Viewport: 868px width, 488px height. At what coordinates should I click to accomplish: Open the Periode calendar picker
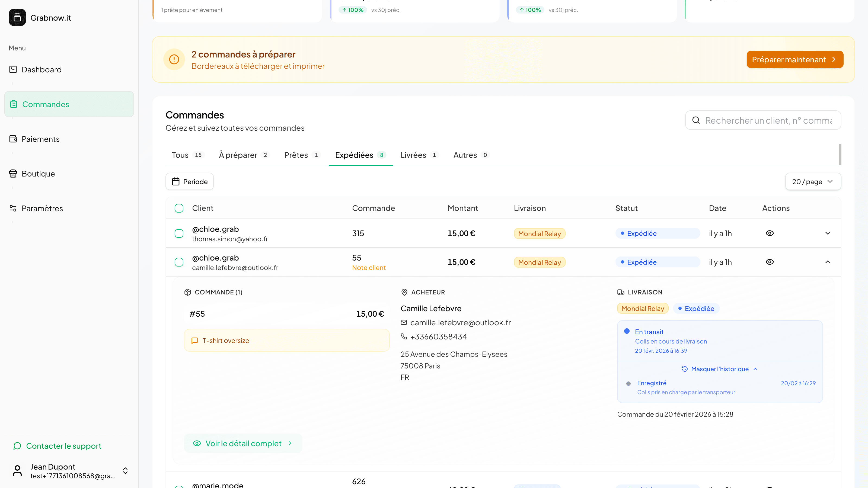click(189, 181)
